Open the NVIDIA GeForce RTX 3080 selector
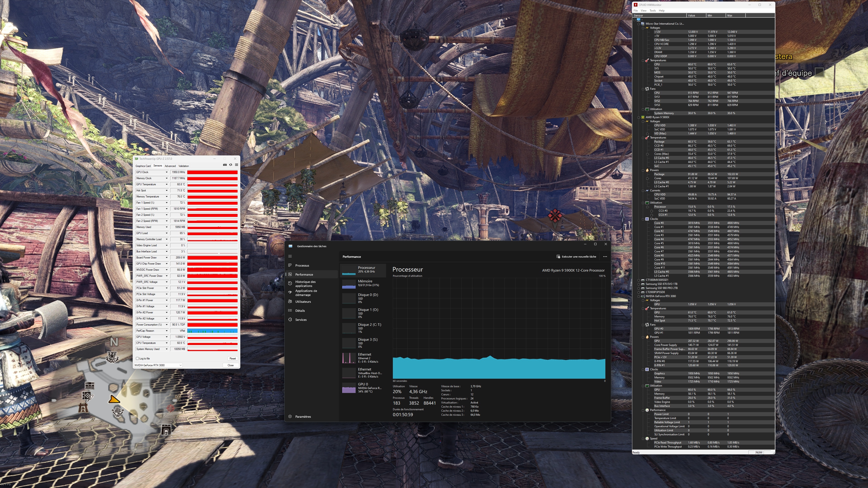Screen dimensions: 868x488 (x=158, y=365)
